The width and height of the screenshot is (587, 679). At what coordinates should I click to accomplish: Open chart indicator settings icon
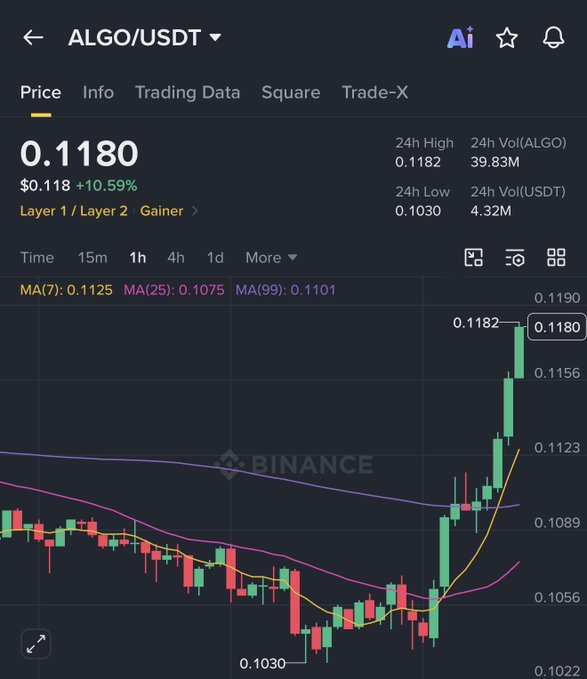coord(515,257)
